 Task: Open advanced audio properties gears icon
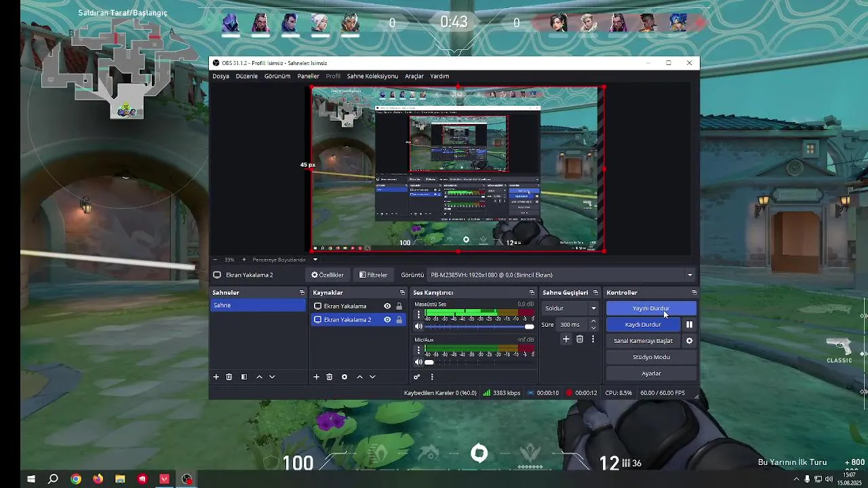417,377
